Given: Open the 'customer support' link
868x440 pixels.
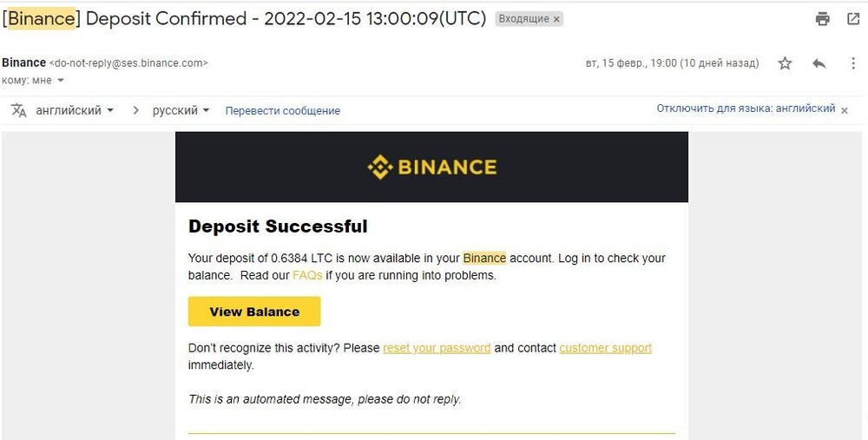Looking at the screenshot, I should pyautogui.click(x=605, y=348).
